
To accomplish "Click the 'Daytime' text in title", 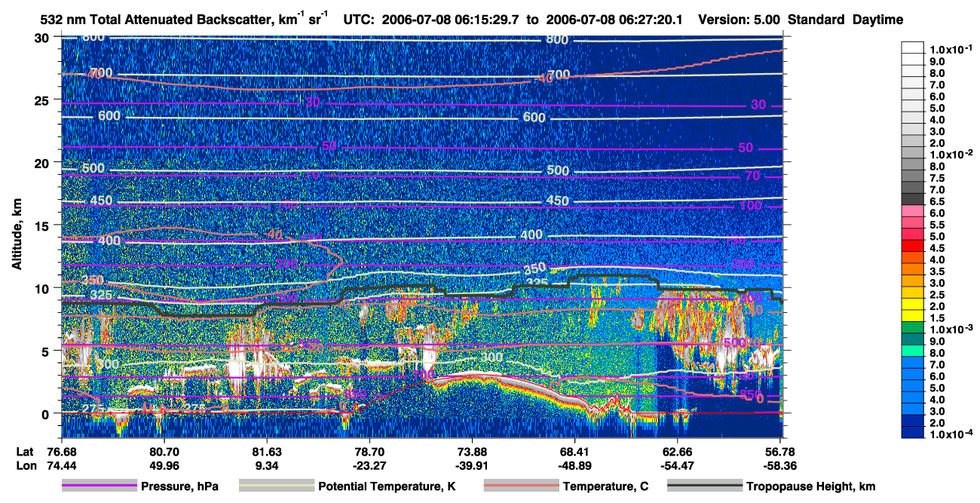I will tap(878, 20).
